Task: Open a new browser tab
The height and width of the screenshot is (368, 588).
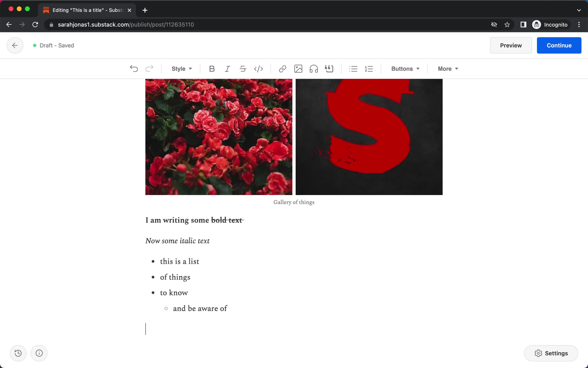Action: pyautogui.click(x=145, y=10)
